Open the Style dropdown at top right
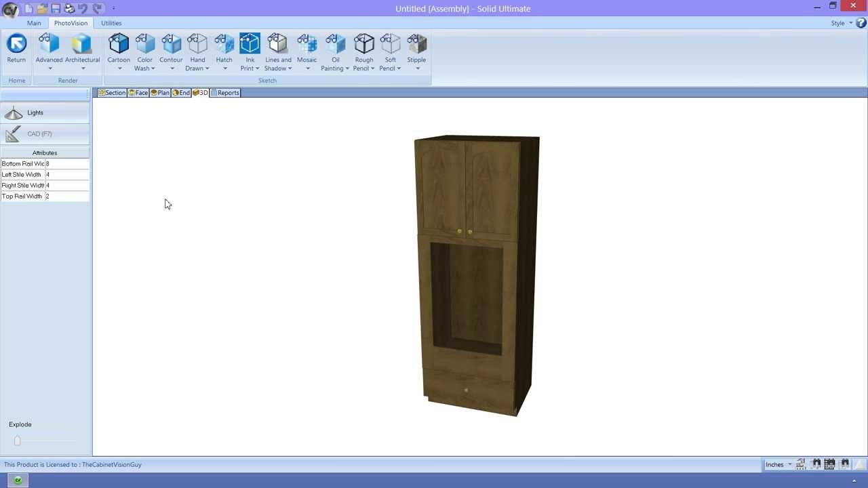The image size is (868, 488). (842, 23)
